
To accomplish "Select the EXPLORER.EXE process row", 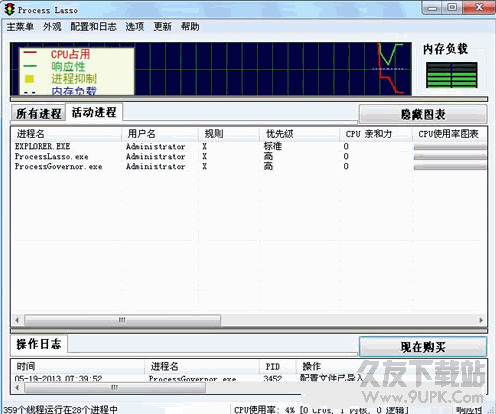I will coord(249,146).
